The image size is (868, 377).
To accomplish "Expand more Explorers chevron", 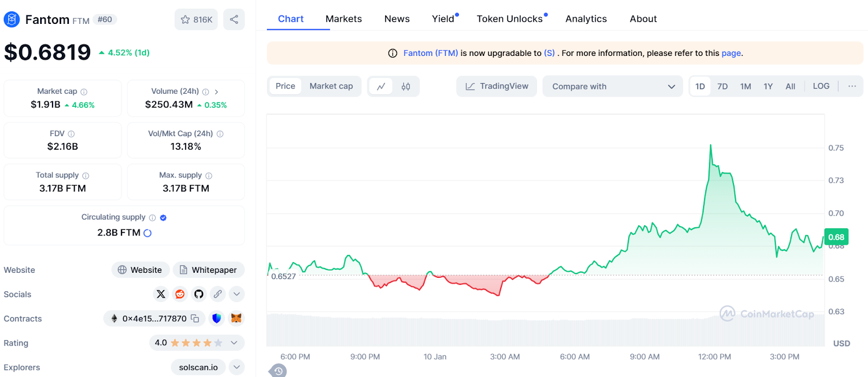I will pos(237,367).
